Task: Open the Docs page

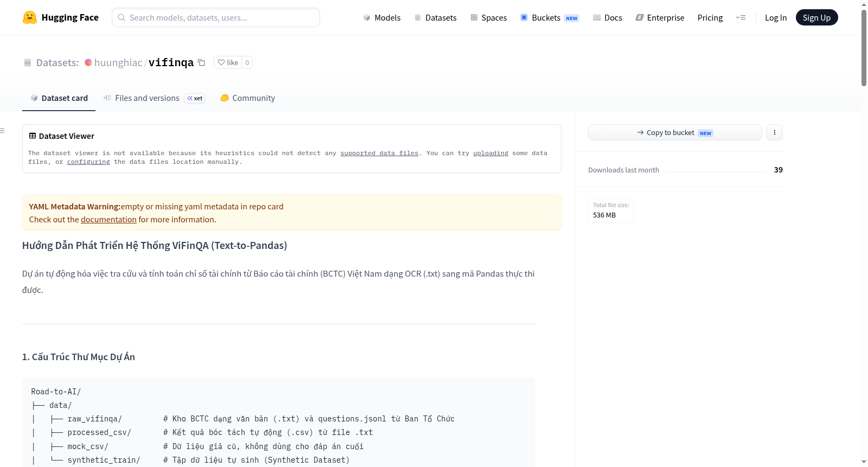Action: click(x=608, y=17)
